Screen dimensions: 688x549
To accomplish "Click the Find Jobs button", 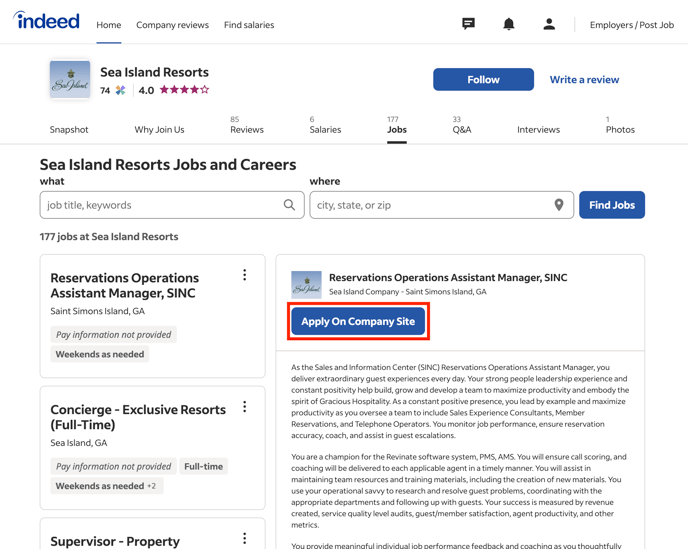I will coord(612,205).
